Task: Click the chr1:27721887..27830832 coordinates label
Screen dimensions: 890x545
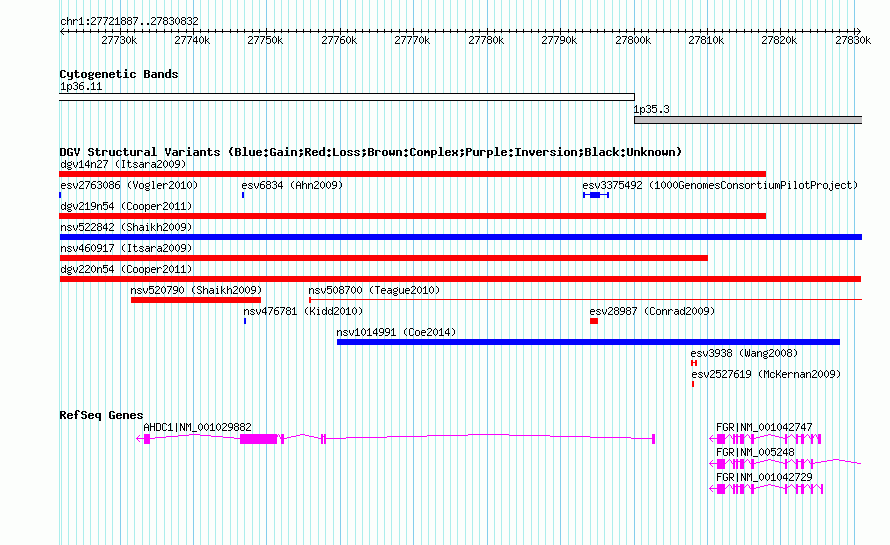Action: [x=129, y=21]
